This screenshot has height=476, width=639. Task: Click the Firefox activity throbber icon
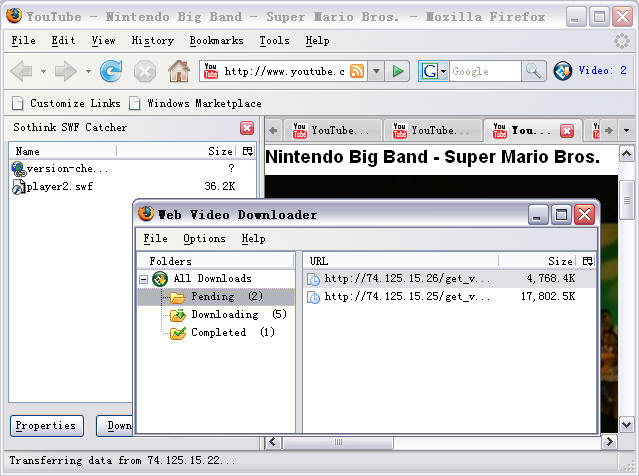tap(622, 41)
